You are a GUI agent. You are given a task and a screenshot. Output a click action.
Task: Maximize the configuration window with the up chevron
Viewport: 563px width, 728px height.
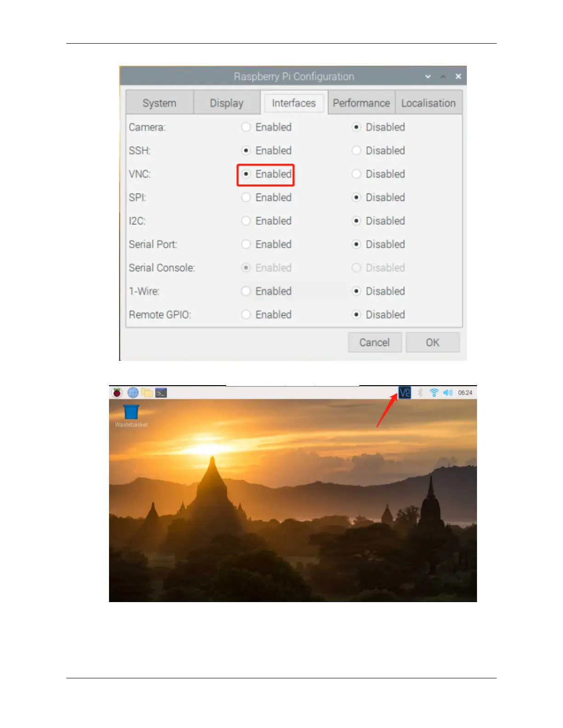tap(443, 76)
